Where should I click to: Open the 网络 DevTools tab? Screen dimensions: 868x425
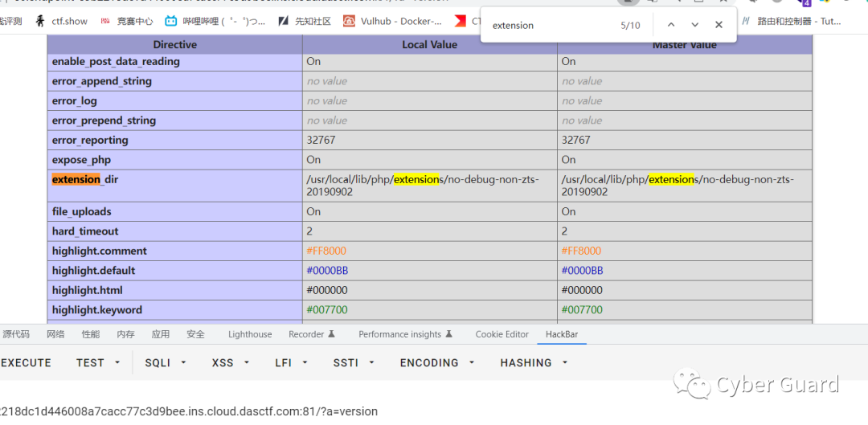[x=55, y=334]
